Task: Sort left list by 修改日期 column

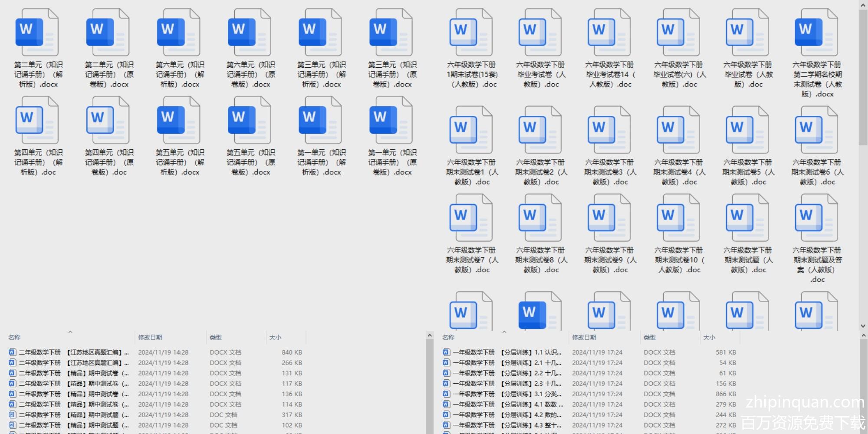Action: click(x=150, y=337)
